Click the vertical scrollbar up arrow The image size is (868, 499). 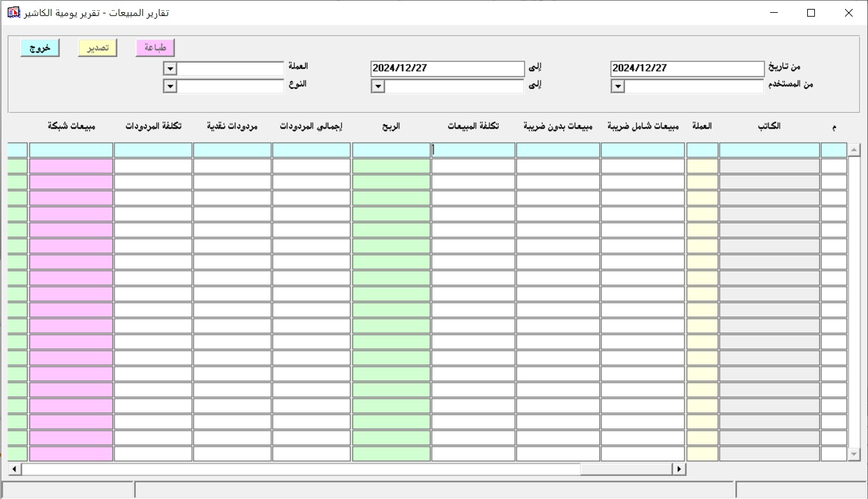pyautogui.click(x=854, y=150)
